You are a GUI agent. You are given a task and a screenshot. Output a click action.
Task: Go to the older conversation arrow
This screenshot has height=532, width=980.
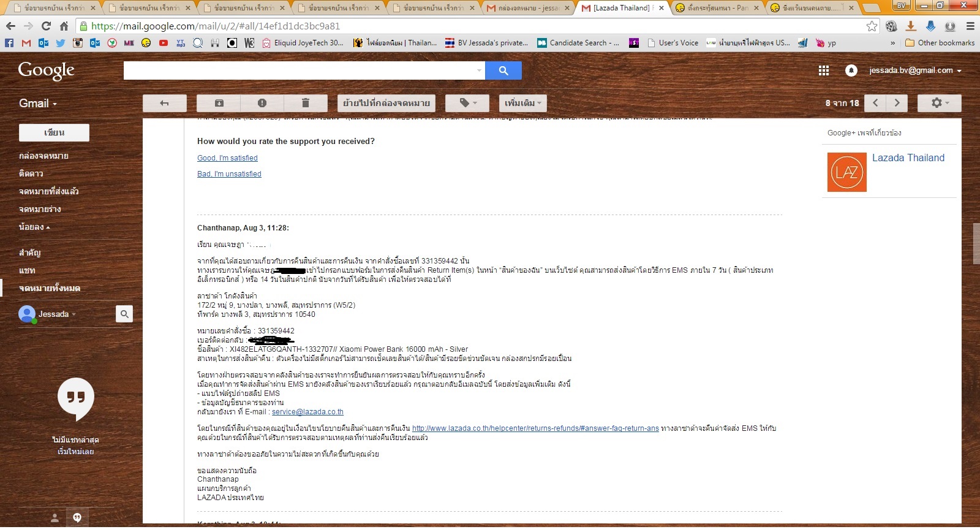tap(897, 103)
